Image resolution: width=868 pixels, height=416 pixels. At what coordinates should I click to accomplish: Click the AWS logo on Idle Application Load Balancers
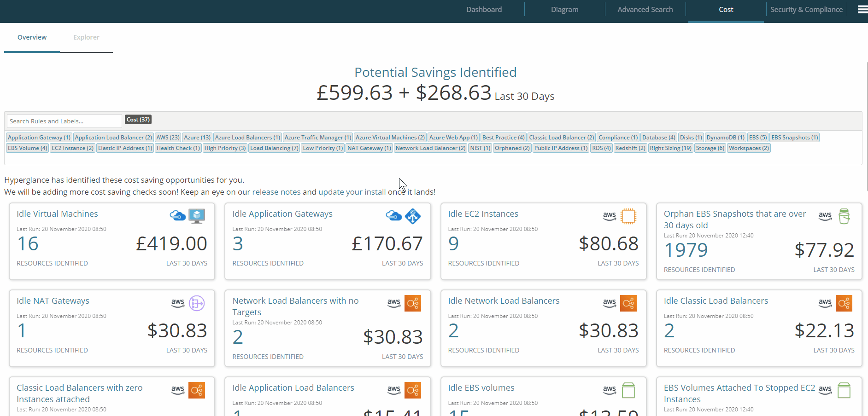(x=394, y=390)
